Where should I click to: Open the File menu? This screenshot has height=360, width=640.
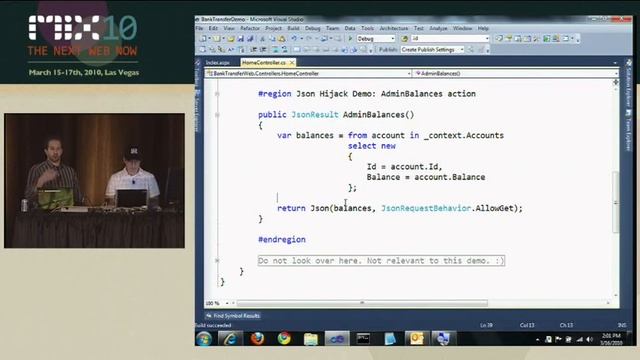click(199, 28)
